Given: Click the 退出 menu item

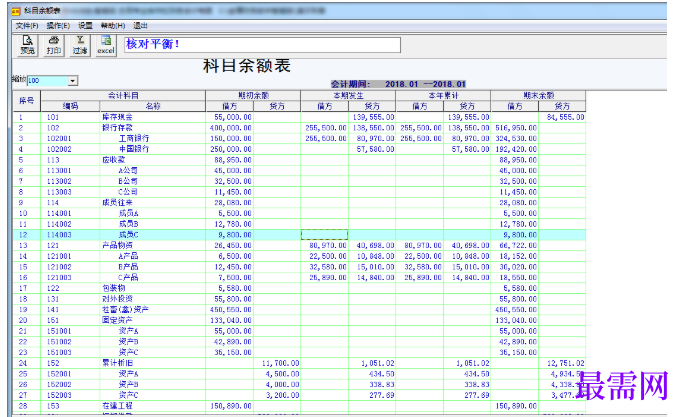Looking at the screenshot, I should (140, 26).
